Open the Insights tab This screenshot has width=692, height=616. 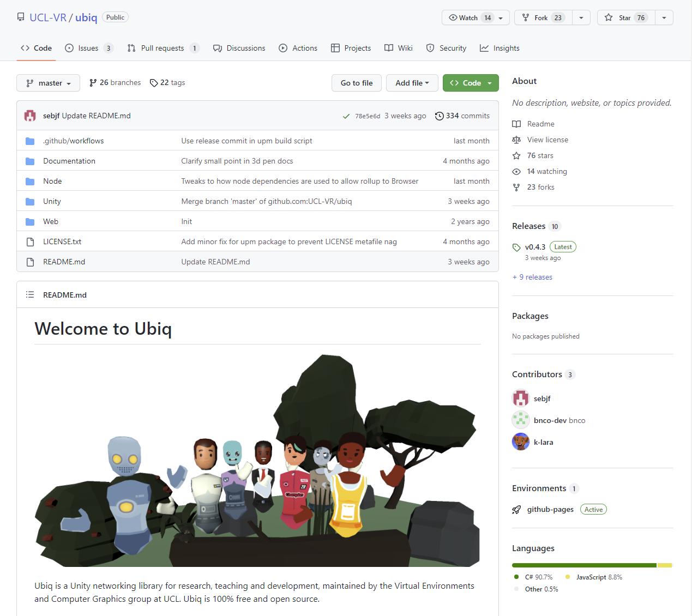point(500,48)
